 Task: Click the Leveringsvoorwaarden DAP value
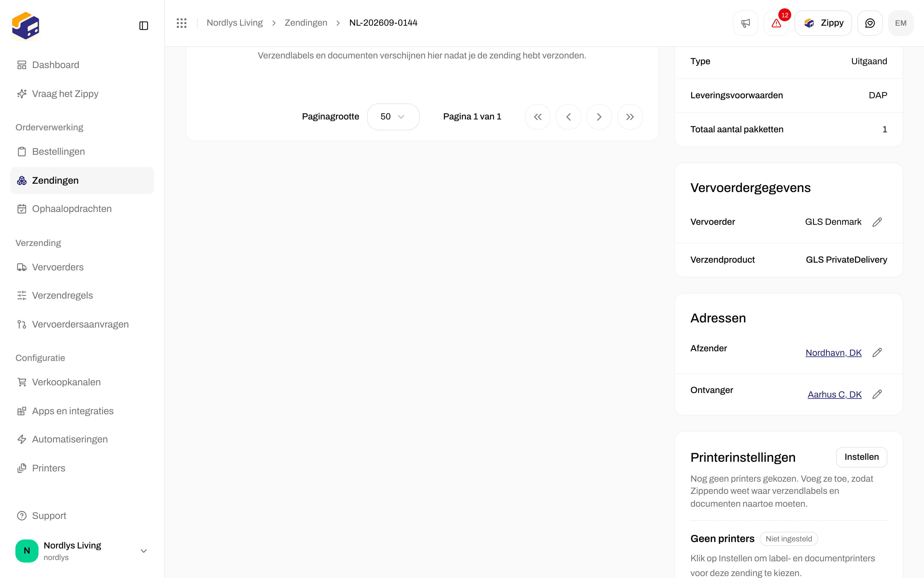coord(878,95)
